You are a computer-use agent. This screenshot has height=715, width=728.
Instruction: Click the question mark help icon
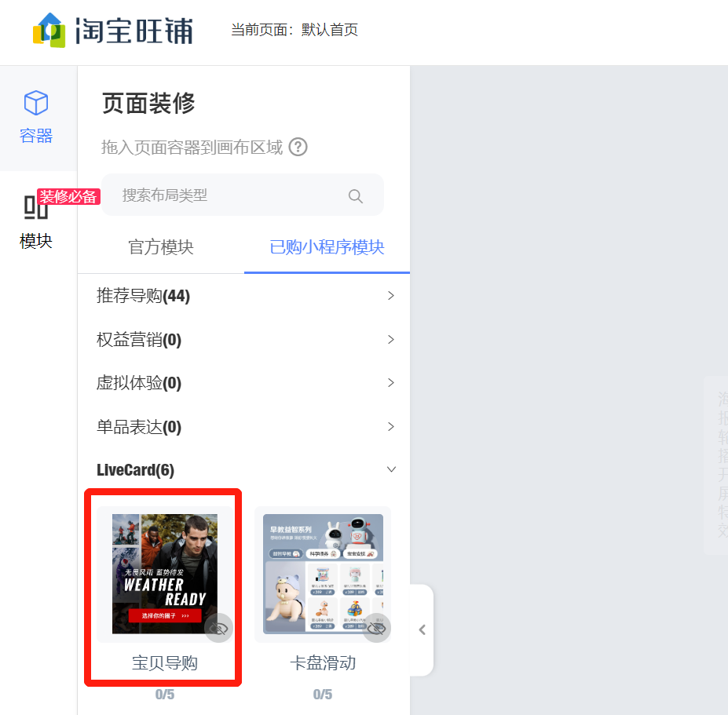coord(298,147)
